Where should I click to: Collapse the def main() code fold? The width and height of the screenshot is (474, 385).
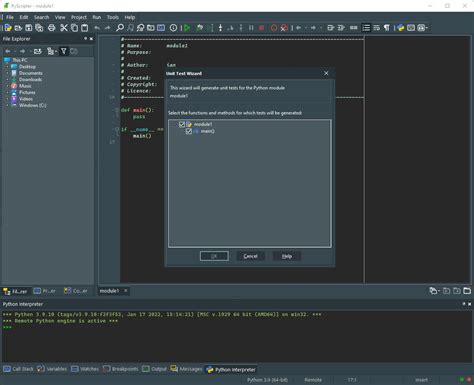coord(117,110)
